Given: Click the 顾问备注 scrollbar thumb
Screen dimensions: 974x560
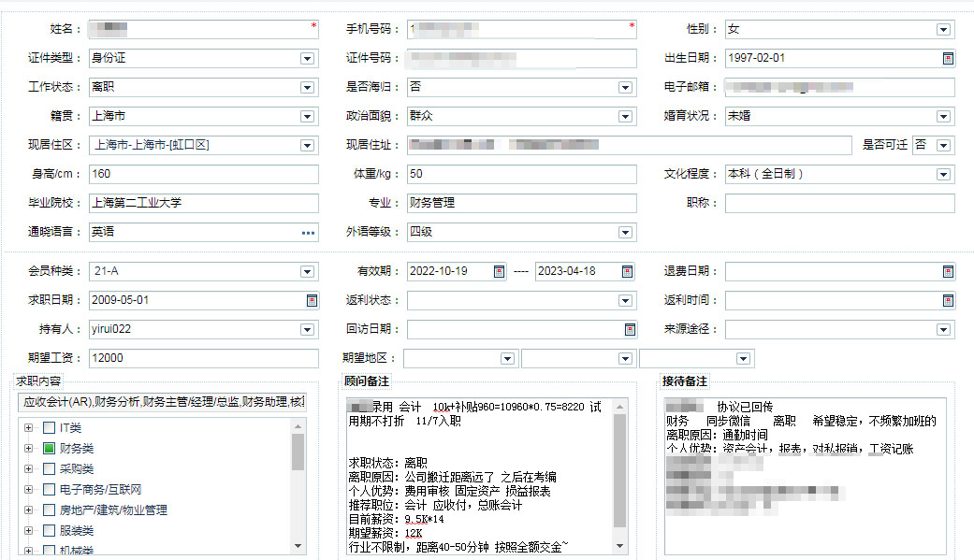Looking at the screenshot, I should pyautogui.click(x=619, y=470).
